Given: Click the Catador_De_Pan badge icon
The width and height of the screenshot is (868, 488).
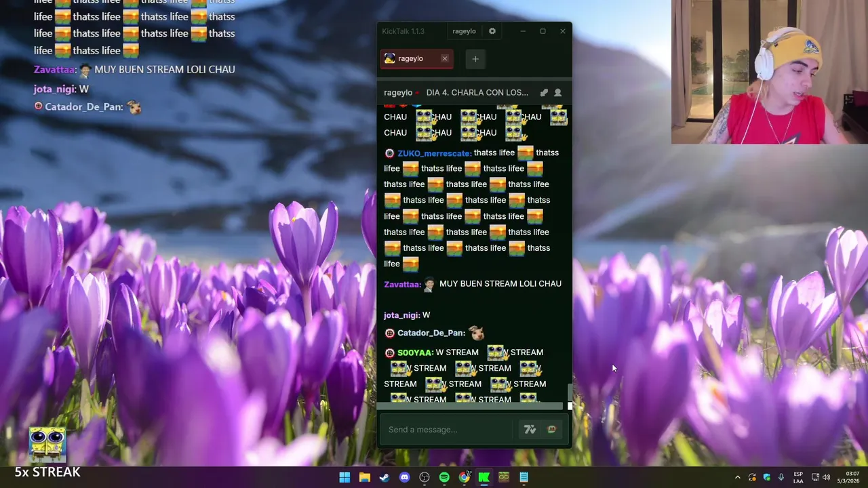Looking at the screenshot, I should click(x=389, y=333).
